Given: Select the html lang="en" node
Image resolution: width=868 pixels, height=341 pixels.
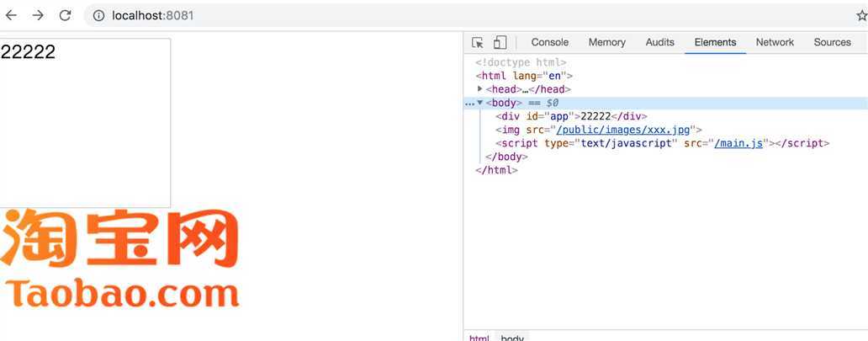Looking at the screenshot, I should click(524, 76).
